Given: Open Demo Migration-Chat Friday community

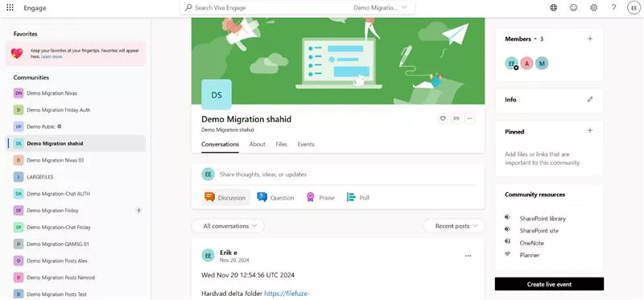Looking at the screenshot, I should (x=76, y=228).
